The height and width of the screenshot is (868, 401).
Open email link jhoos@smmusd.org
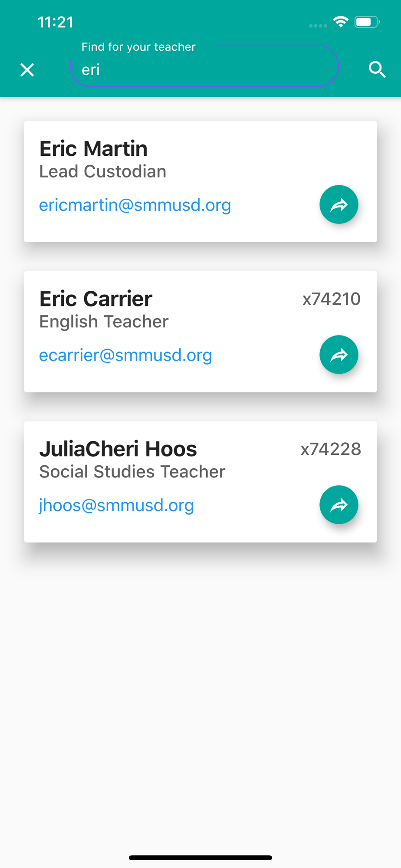tap(116, 505)
